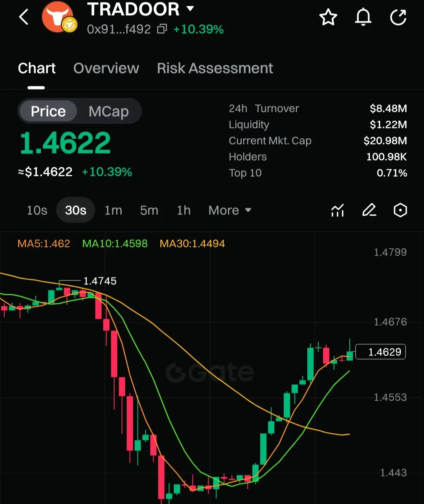
Task: Tap the 1.4553 price axis label
Action: (x=390, y=397)
